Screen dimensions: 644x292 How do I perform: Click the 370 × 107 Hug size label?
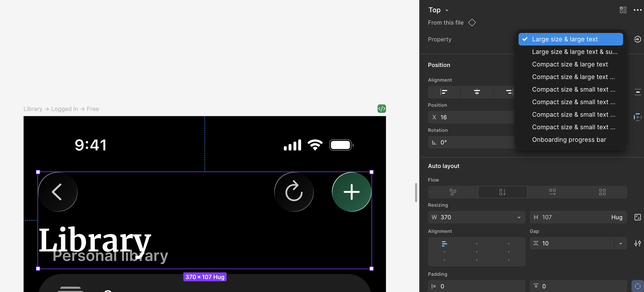coord(205,277)
